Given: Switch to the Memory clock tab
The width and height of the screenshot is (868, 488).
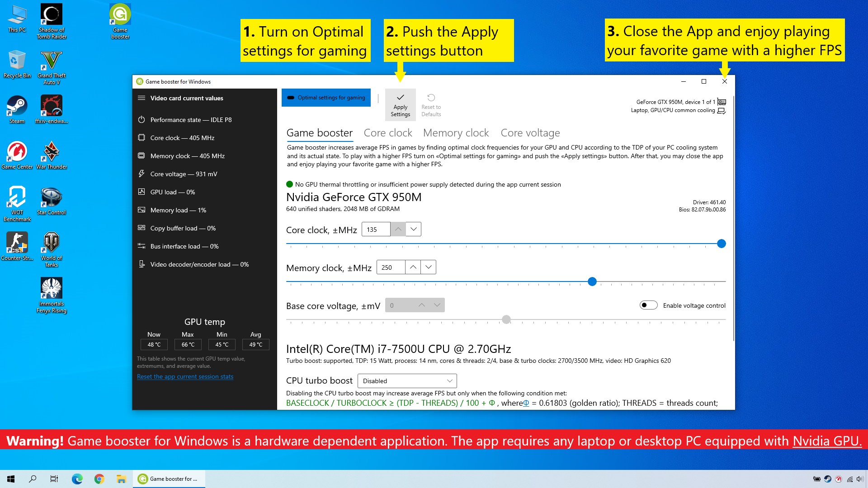Looking at the screenshot, I should pyautogui.click(x=456, y=133).
